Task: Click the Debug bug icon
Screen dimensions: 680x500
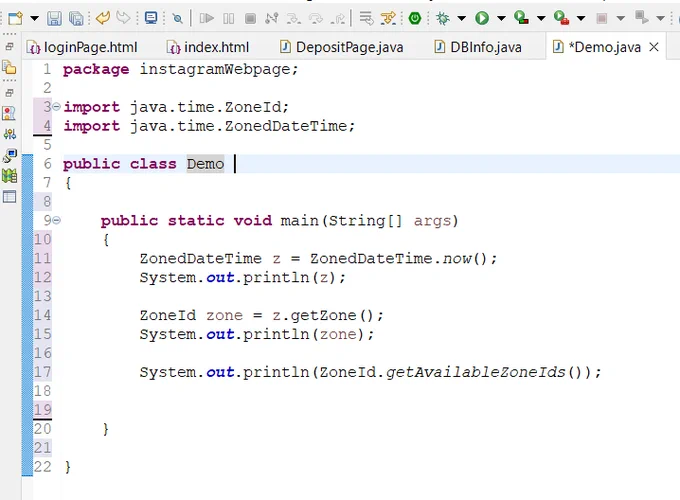Action: 443,18
